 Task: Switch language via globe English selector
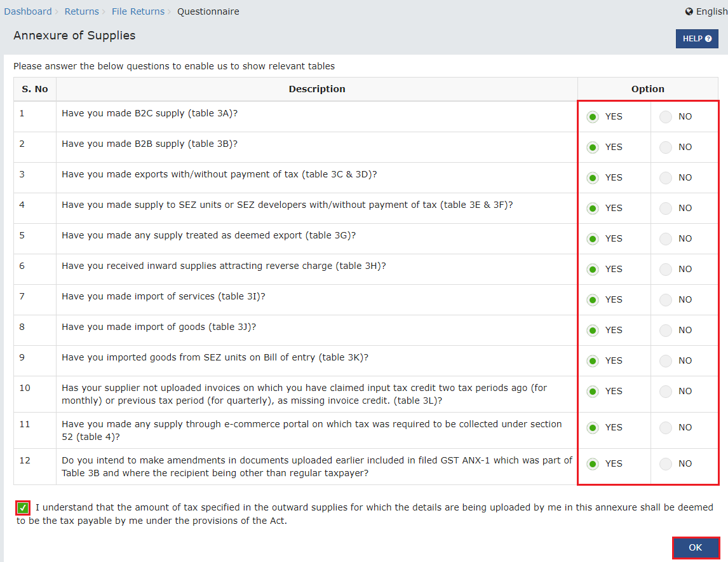[x=706, y=11]
